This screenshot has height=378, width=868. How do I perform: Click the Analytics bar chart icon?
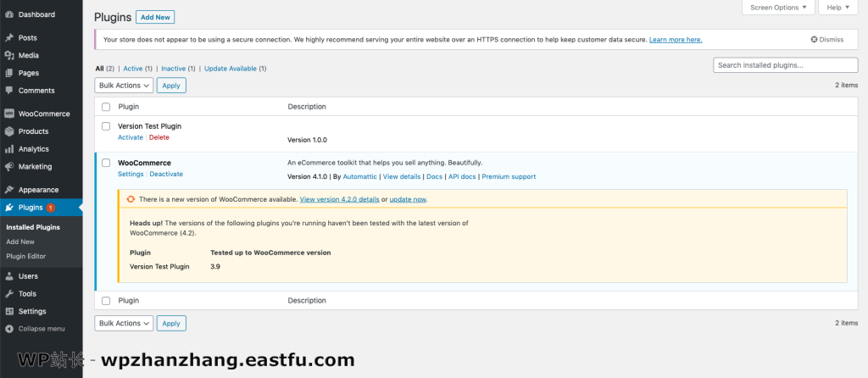point(8,149)
